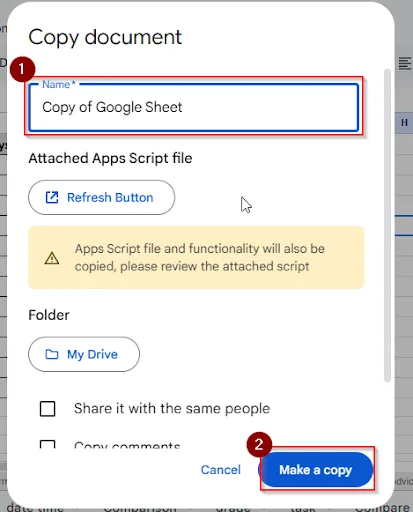Click the folder icon in My Drive
Viewport: 413px width, 512px height.
click(x=52, y=354)
